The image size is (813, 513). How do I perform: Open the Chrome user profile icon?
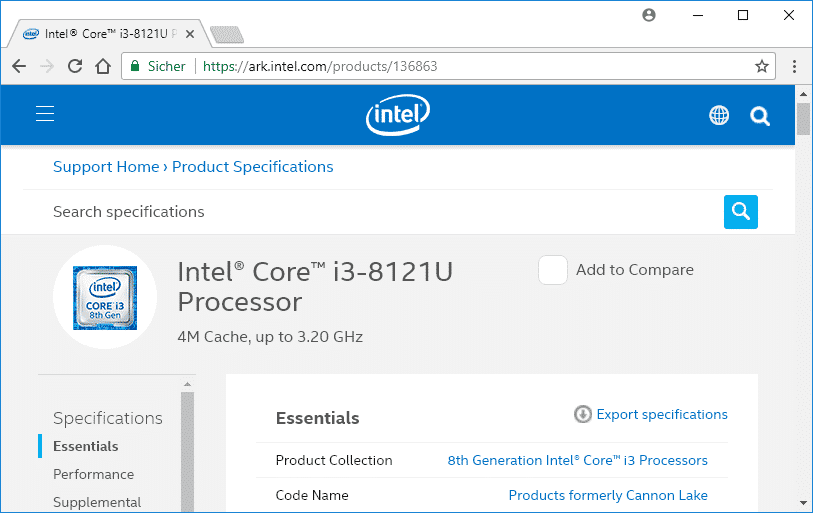649,15
